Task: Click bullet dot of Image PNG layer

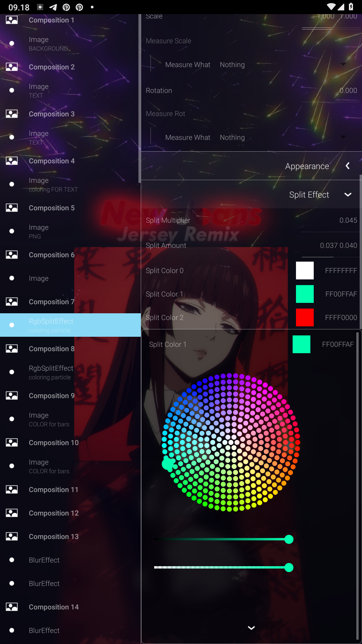Action: coord(12,231)
